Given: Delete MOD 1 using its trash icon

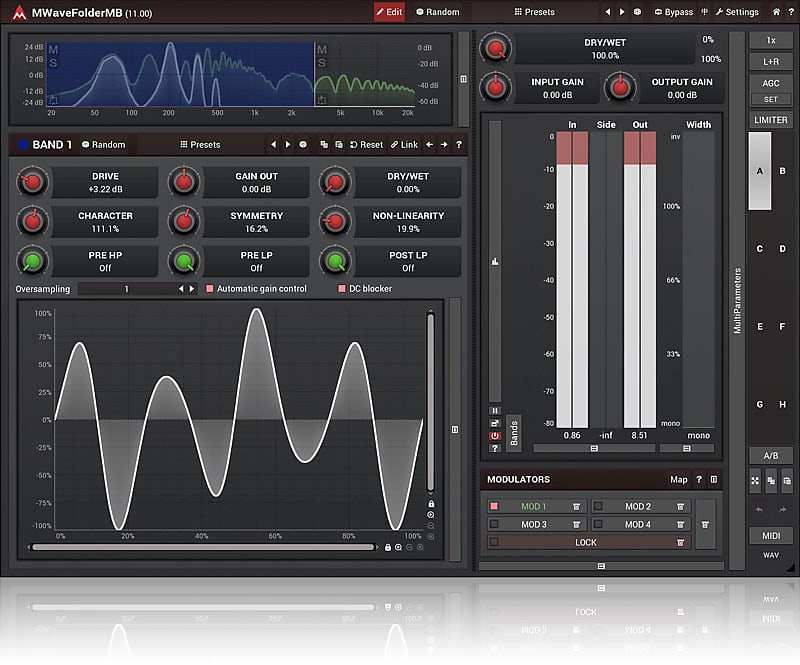Looking at the screenshot, I should (x=577, y=507).
